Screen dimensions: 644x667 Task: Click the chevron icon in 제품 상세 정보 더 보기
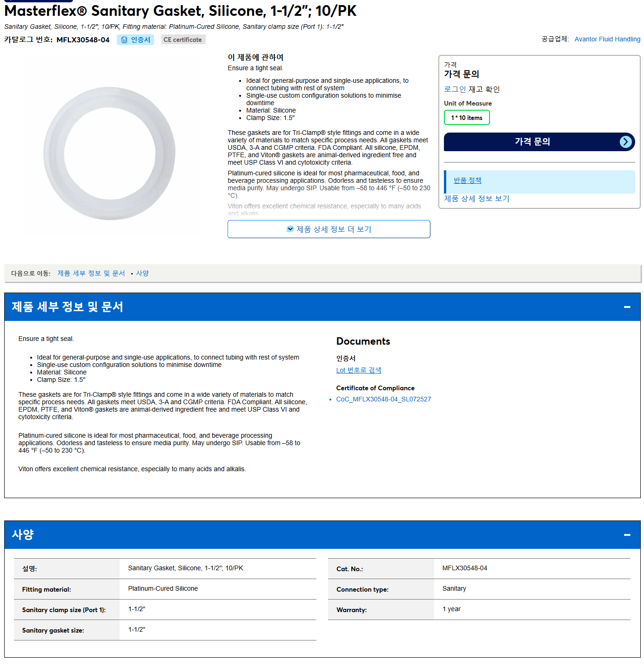[290, 229]
